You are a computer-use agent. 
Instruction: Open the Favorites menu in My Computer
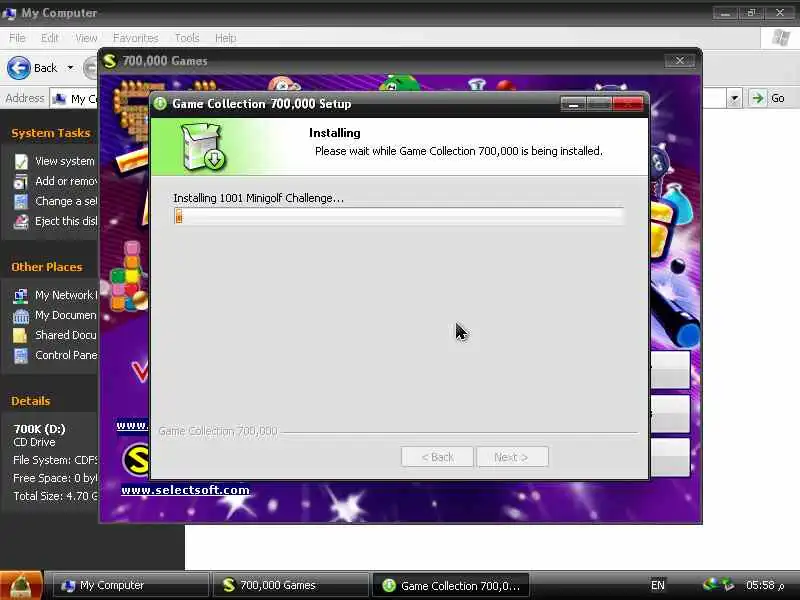(x=136, y=38)
